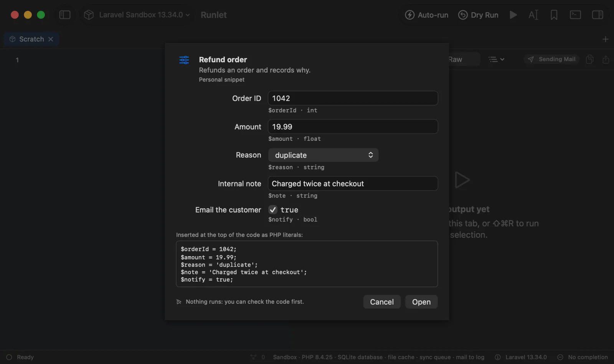
Task: Click the Refund order settings sliders icon
Action: click(184, 60)
